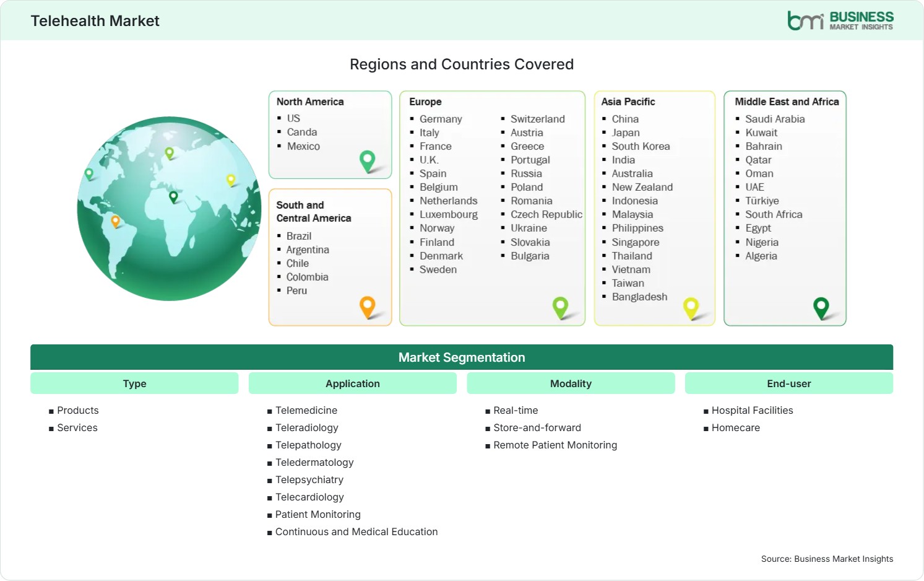Click the South and Central America heading
Viewport: 924px width, 581px height.
314,211
